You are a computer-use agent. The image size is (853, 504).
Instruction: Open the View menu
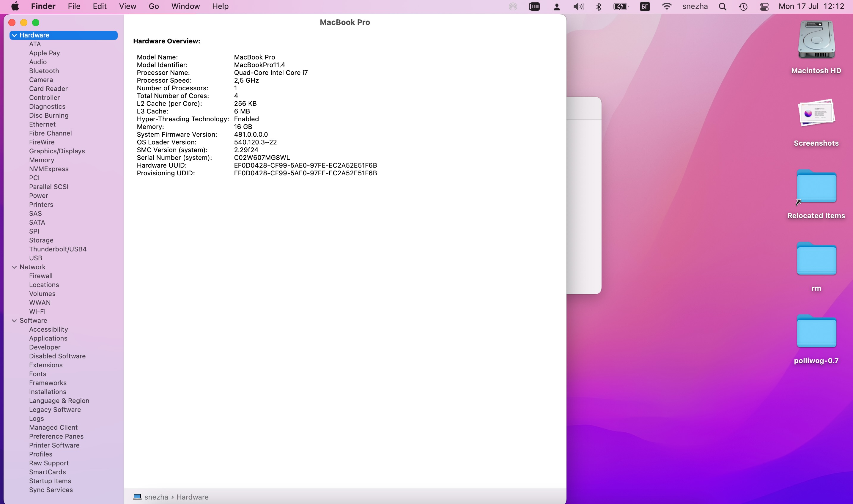(127, 7)
